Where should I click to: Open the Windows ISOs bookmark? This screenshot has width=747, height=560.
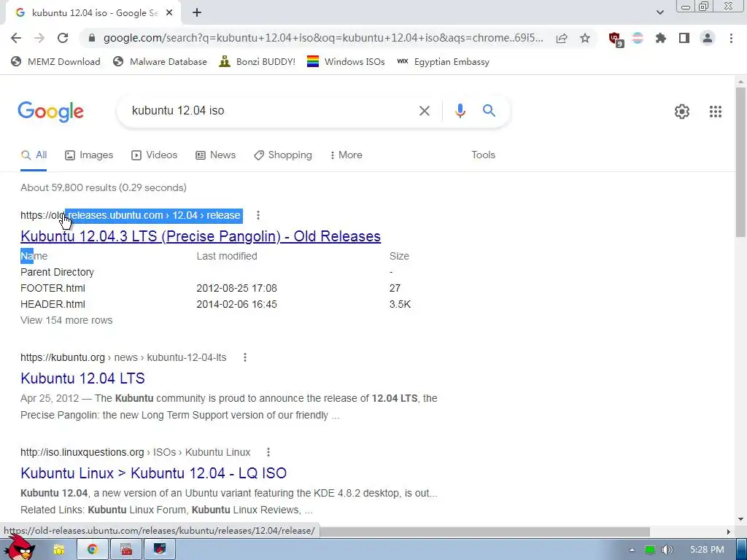coord(346,61)
